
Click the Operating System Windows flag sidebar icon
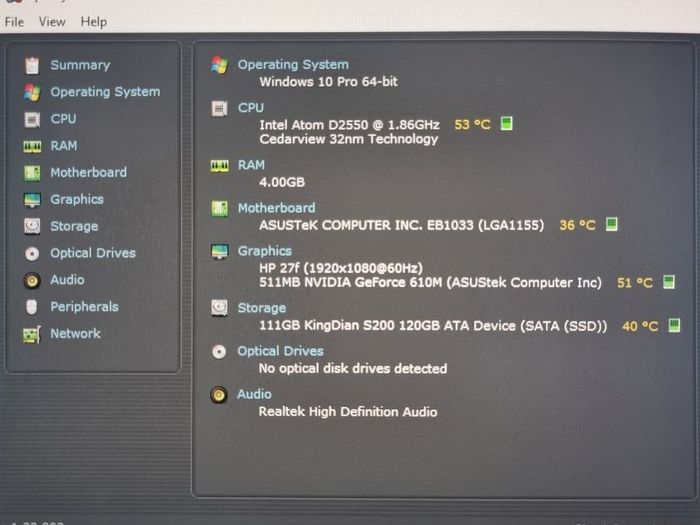click(32, 92)
